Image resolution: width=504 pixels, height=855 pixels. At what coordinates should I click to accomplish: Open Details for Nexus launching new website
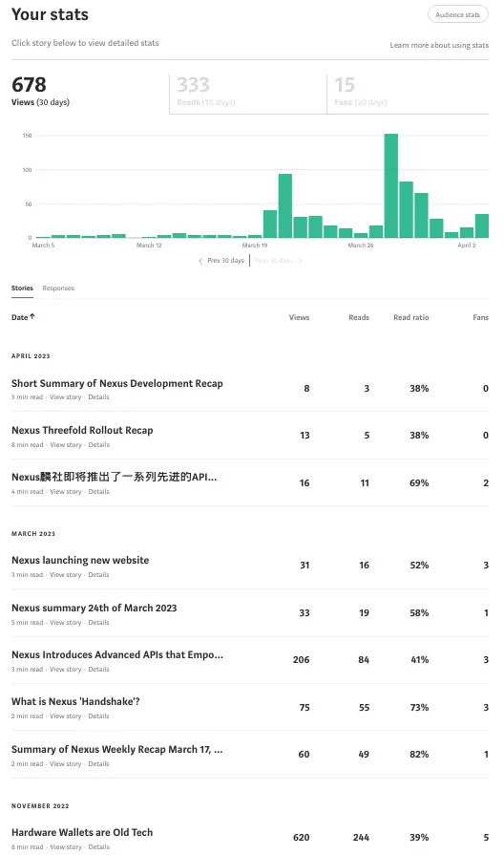(x=98, y=575)
